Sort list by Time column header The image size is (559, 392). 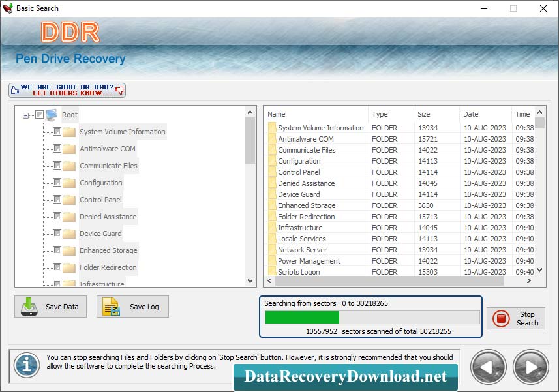click(523, 114)
